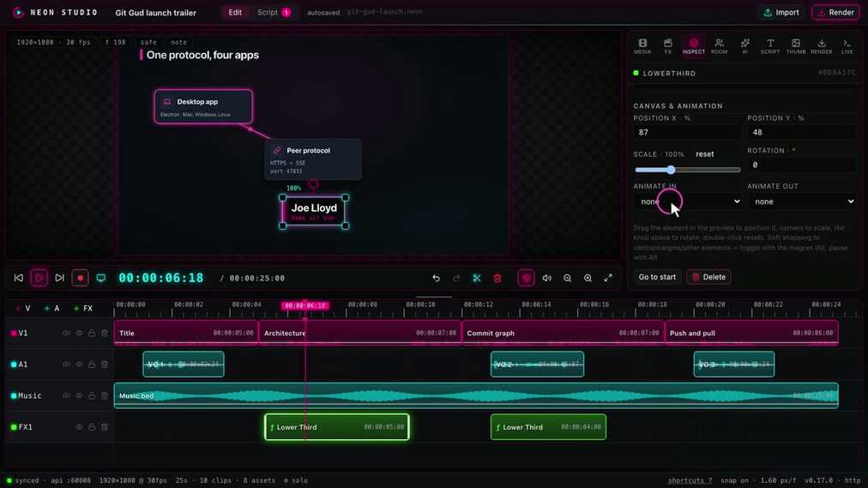Screen dimensions: 868x488
Task: Switch to Script mode
Action: pyautogui.click(x=274, y=12)
